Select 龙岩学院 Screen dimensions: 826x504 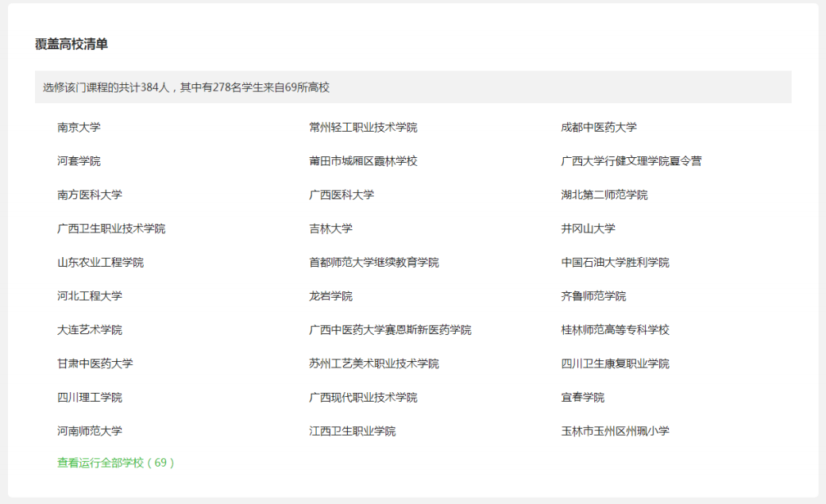pos(331,296)
